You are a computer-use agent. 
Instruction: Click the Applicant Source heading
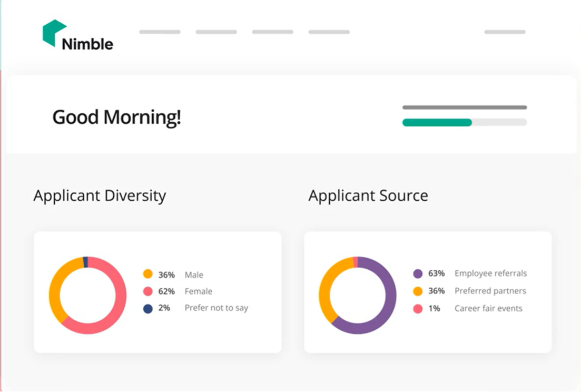coord(368,196)
